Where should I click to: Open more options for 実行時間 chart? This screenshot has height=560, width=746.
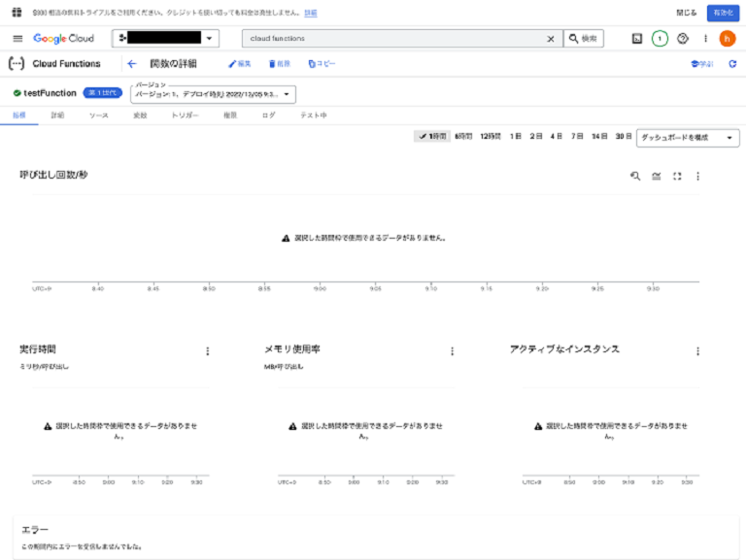(x=208, y=351)
